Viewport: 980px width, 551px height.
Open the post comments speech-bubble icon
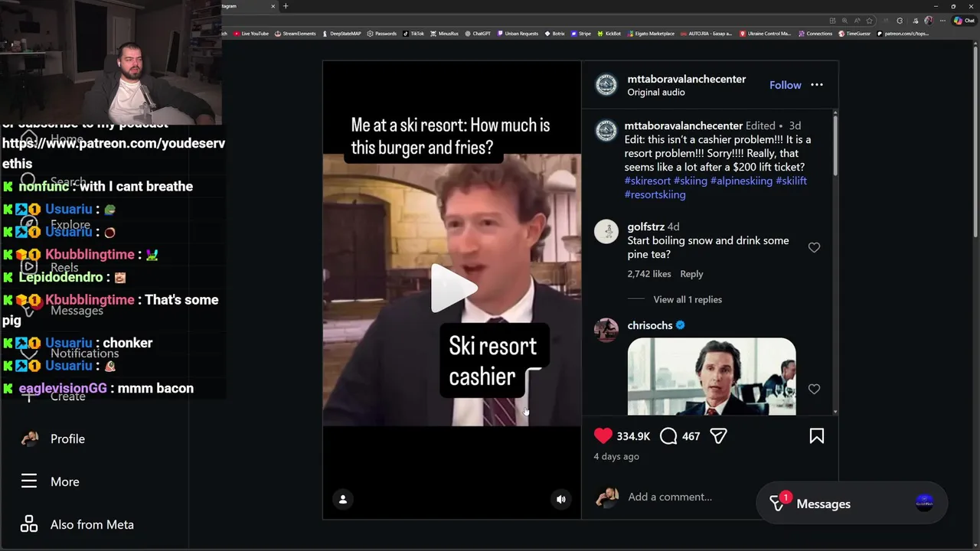pos(668,436)
